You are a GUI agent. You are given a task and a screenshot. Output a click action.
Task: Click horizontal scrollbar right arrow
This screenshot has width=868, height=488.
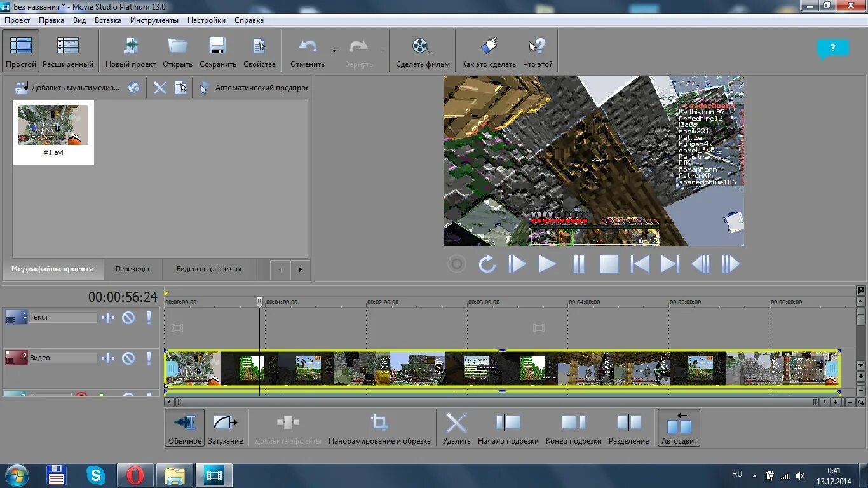[825, 402]
